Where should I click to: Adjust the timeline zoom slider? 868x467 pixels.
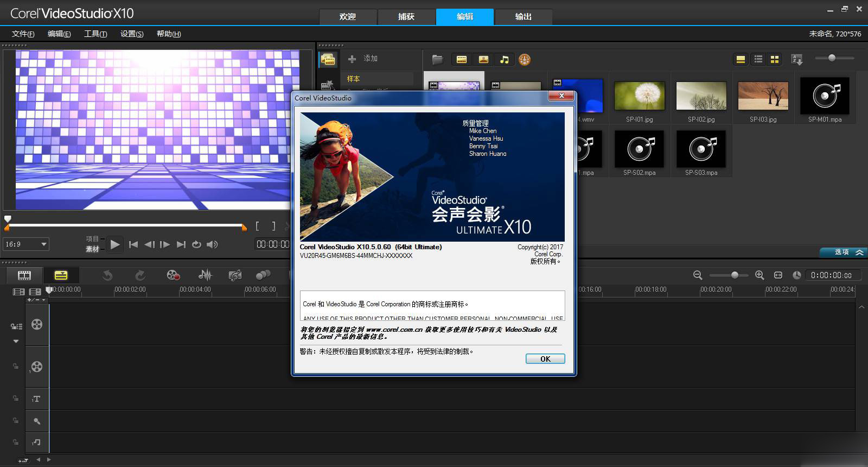click(729, 275)
